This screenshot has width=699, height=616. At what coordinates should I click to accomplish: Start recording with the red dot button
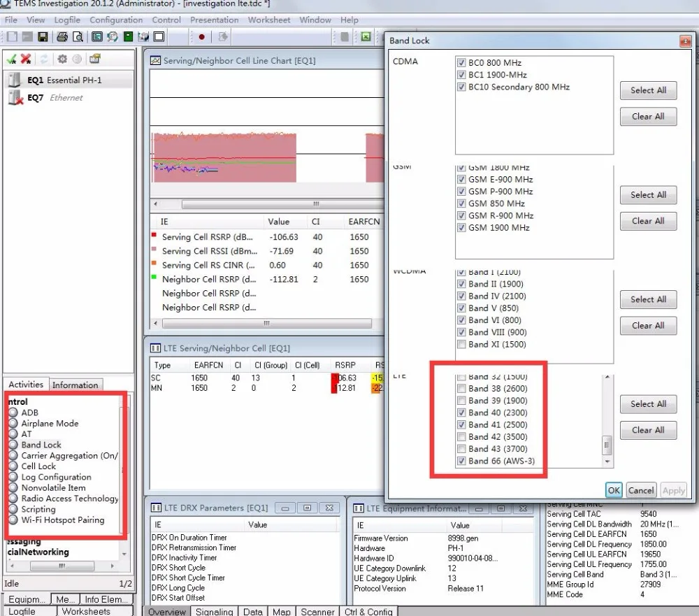pyautogui.click(x=201, y=37)
